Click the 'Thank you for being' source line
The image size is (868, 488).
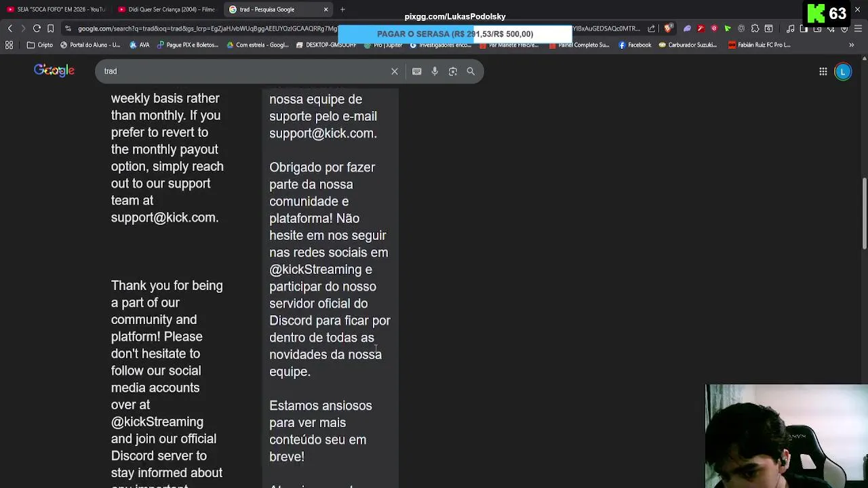pyautogui.click(x=167, y=285)
